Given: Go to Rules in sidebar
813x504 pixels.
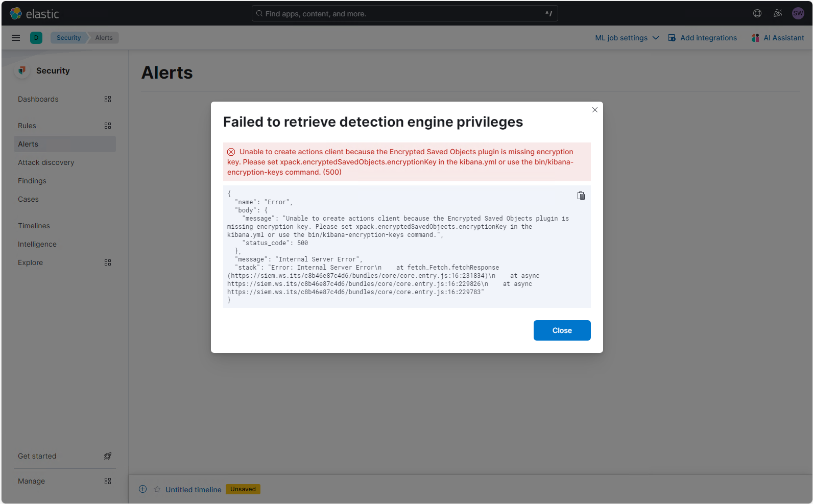Looking at the screenshot, I should (27, 126).
